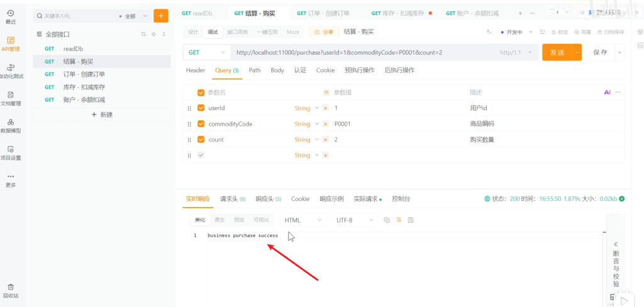Viewport: 644px width, 307px height.
Task: Open the UTF-8 encoding dropdown
Action: pos(355,220)
